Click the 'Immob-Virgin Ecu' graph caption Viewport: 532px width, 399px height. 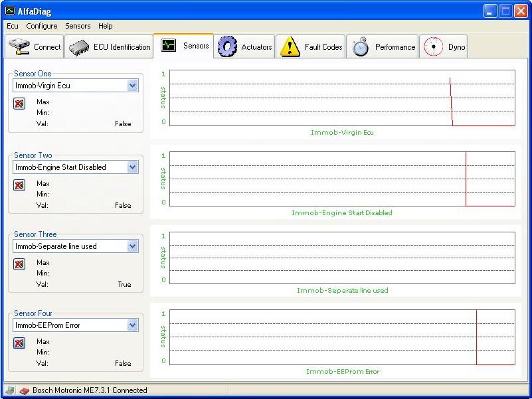tap(342, 132)
